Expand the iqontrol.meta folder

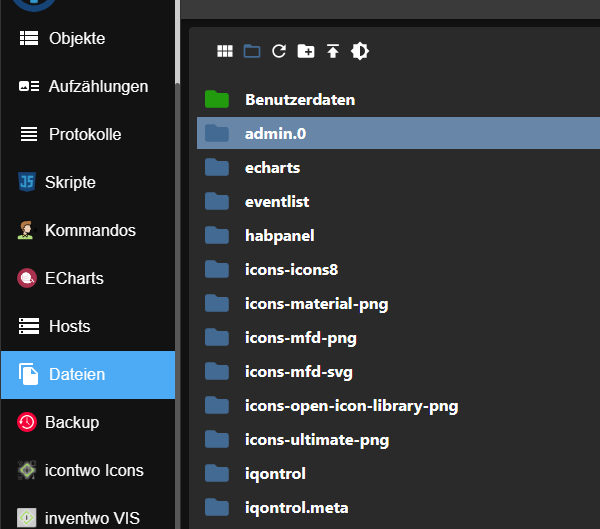(217, 507)
